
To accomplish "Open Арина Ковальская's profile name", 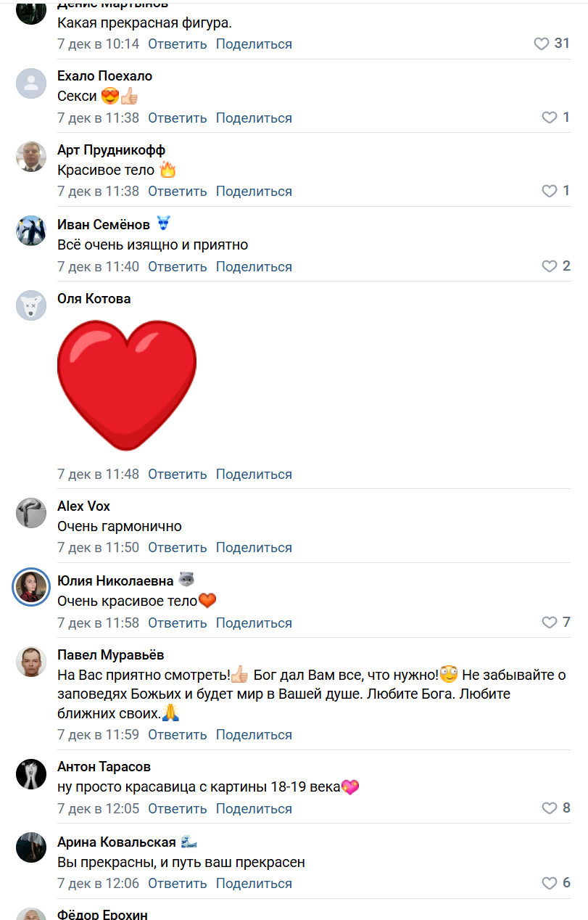I will [x=117, y=842].
